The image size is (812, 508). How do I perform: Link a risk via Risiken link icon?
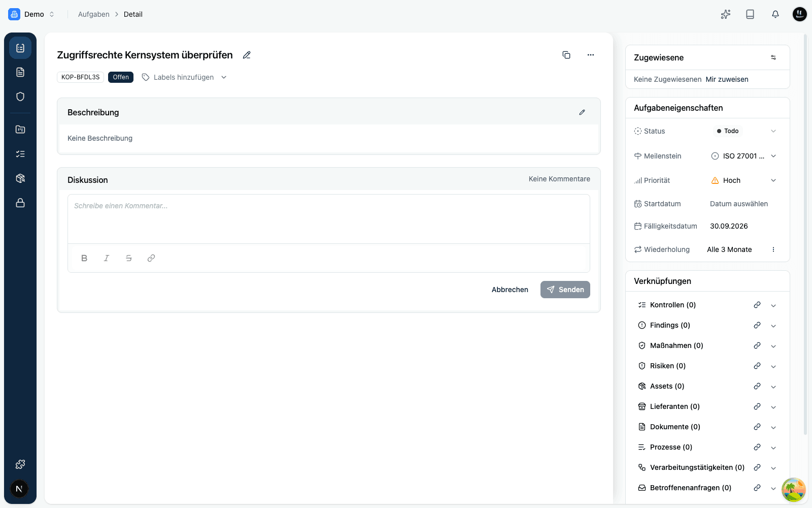757,366
